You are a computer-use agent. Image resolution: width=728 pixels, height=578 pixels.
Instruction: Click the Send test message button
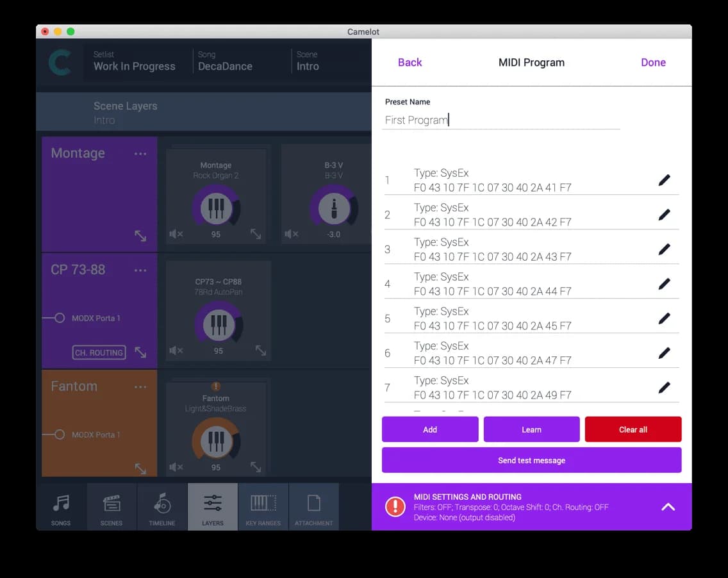click(531, 459)
